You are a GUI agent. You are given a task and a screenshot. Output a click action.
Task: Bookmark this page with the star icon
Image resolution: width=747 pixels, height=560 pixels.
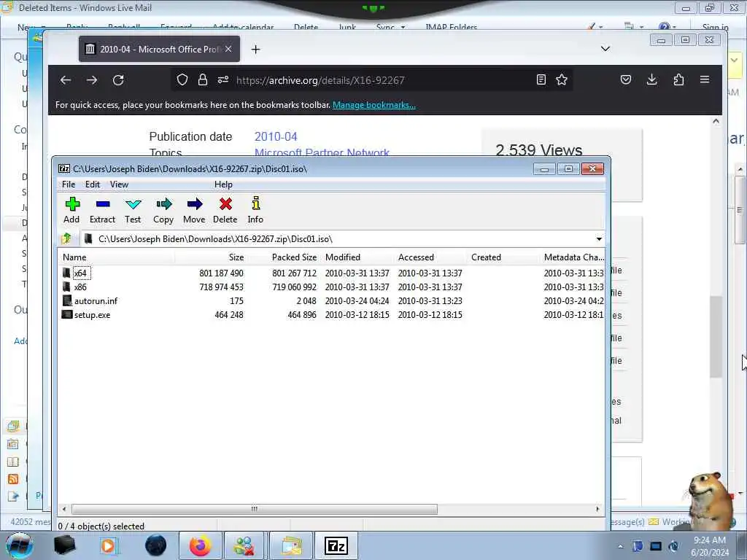562,79
